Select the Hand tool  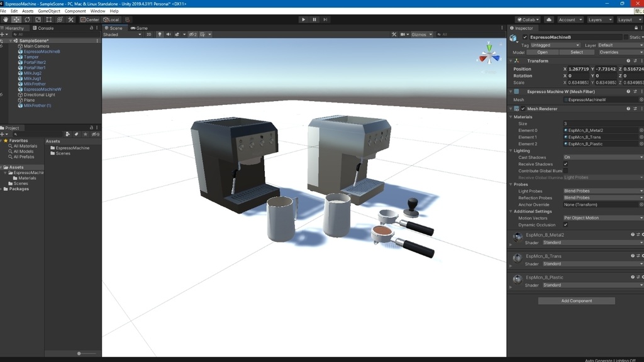[x=5, y=19]
